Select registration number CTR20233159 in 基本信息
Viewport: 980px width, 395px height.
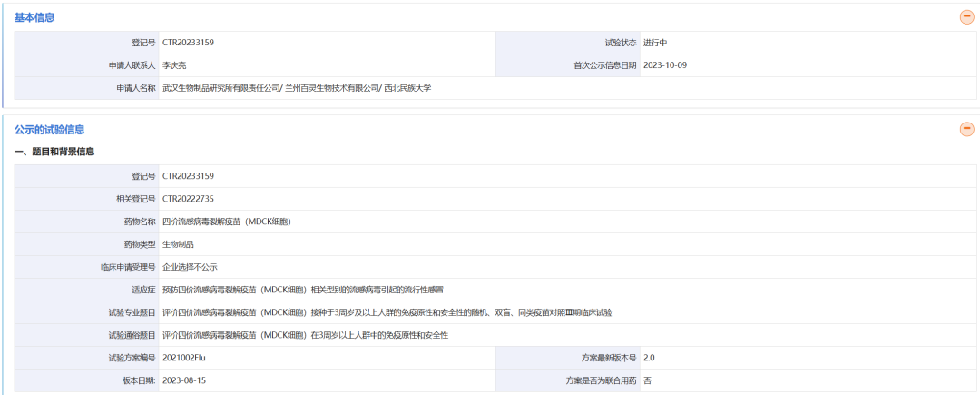tap(188, 43)
